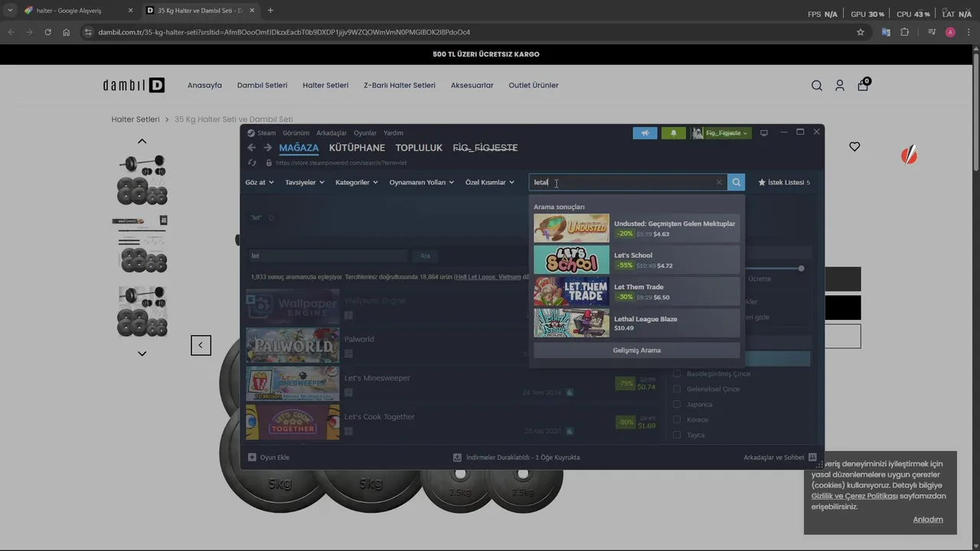Show previous product thumbnails with up chevron
The height and width of the screenshot is (551, 980).
coord(142,141)
